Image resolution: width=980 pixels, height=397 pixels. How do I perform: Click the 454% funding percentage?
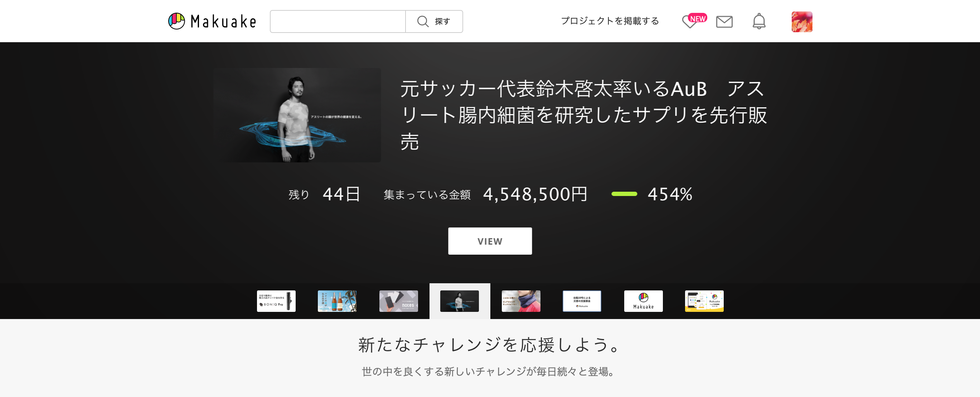[x=670, y=194]
